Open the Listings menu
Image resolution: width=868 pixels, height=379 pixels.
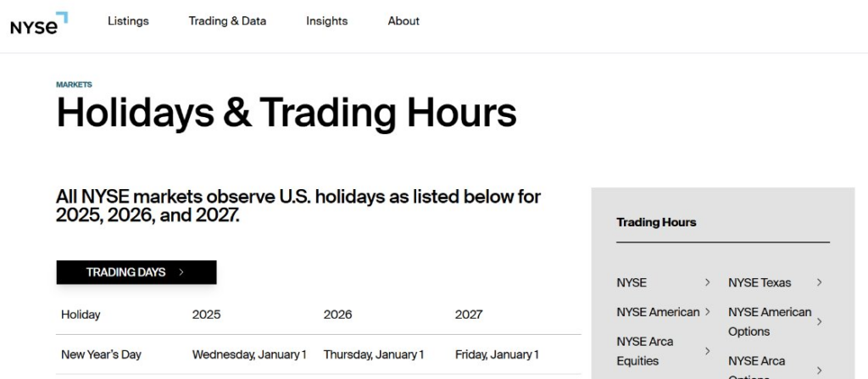128,21
